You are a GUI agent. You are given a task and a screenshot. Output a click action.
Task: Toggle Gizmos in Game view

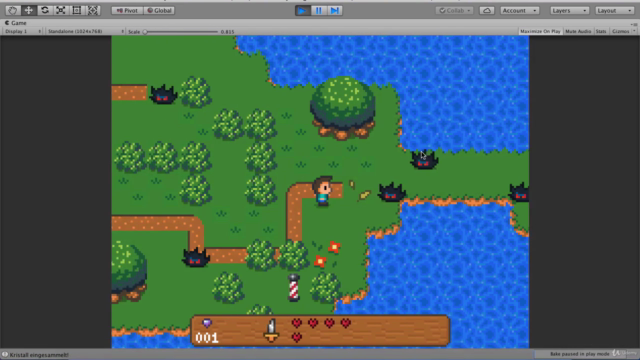click(x=620, y=31)
